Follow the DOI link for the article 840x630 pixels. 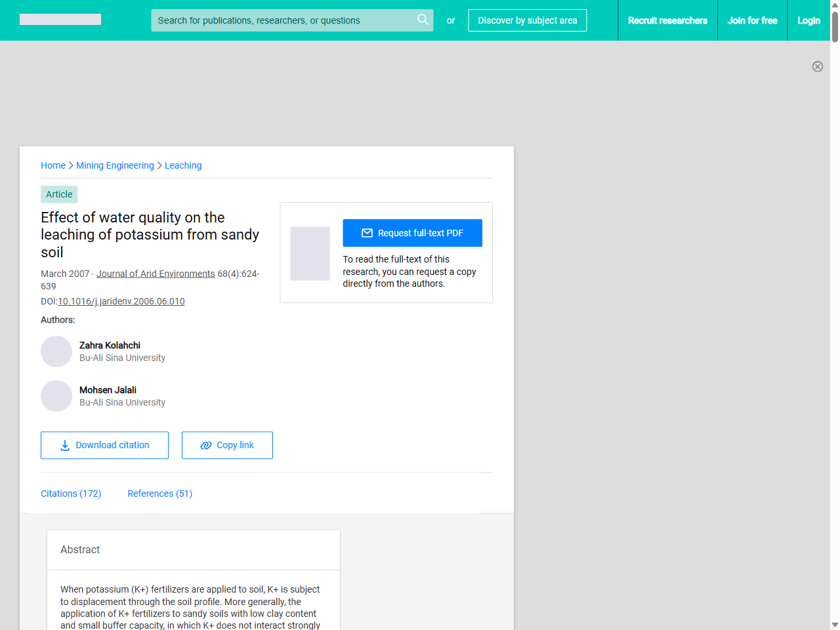121,301
